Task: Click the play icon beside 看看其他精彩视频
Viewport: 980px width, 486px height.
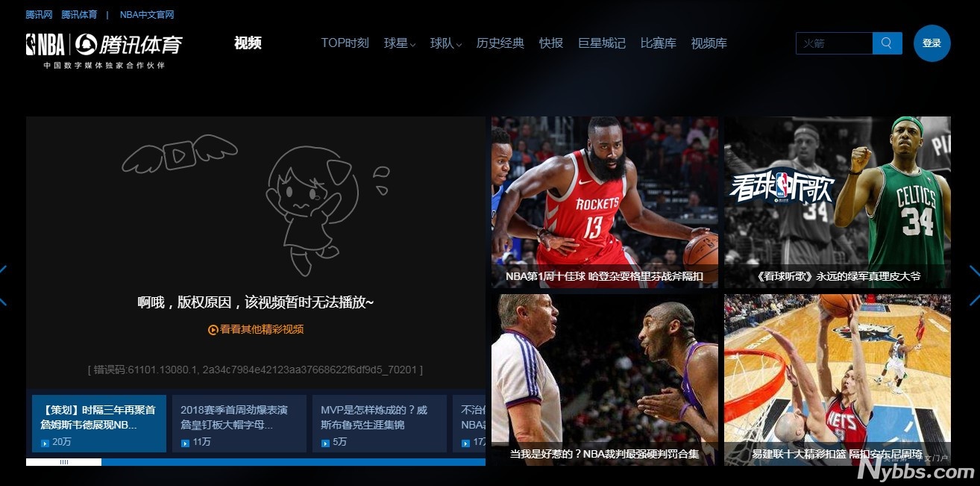Action: 213,330
